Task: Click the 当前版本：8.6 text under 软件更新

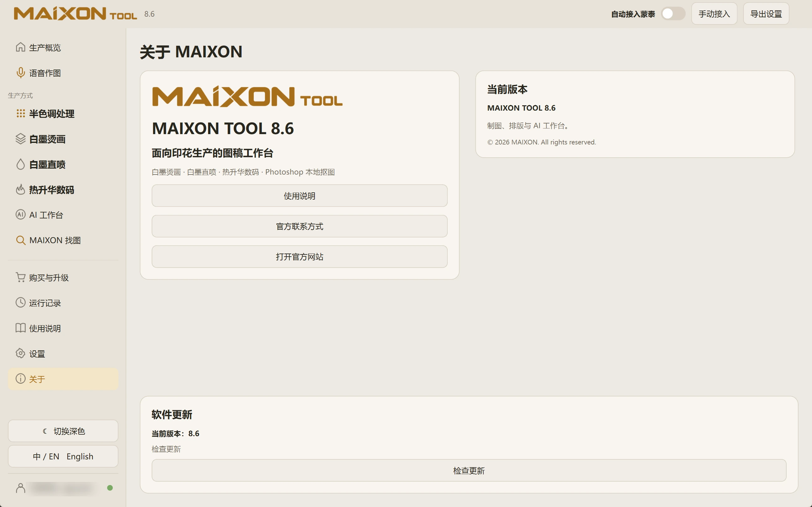Action: click(x=175, y=433)
